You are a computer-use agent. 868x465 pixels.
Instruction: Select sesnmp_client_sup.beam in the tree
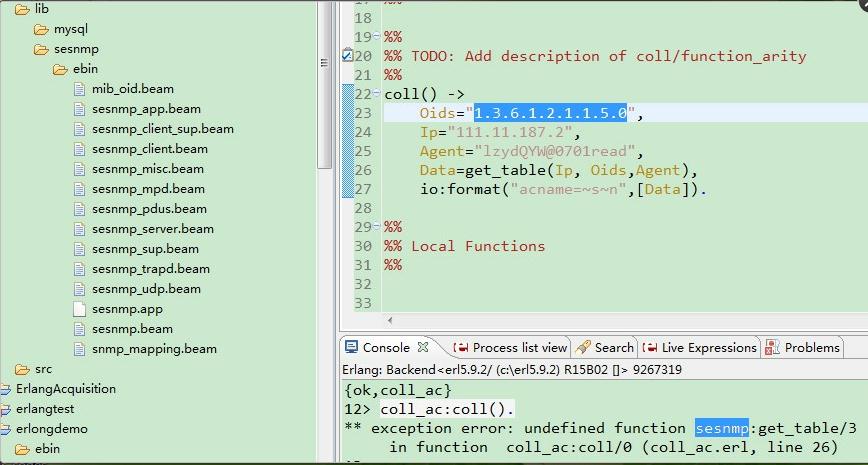coord(163,129)
